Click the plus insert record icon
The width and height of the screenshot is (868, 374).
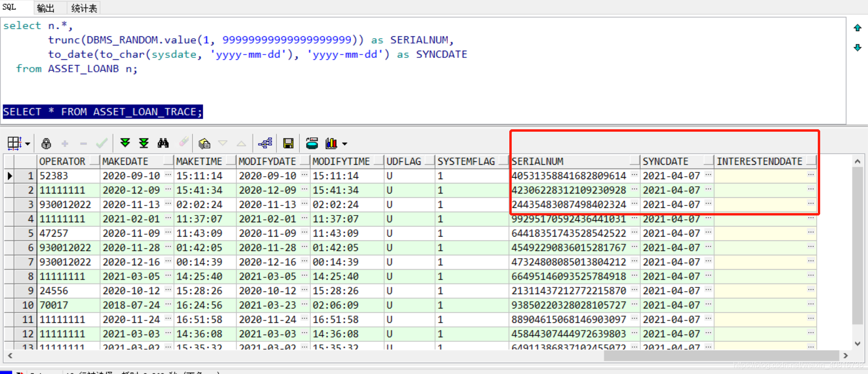[x=65, y=143]
